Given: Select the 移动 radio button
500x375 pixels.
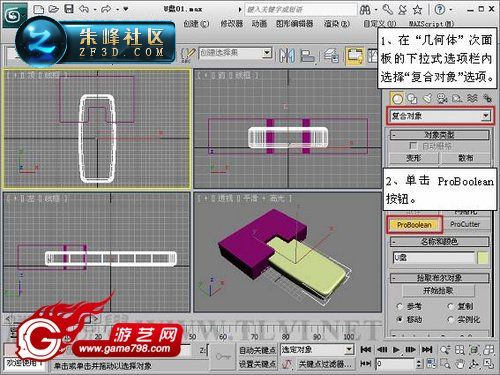Looking at the screenshot, I should pyautogui.click(x=400, y=319).
